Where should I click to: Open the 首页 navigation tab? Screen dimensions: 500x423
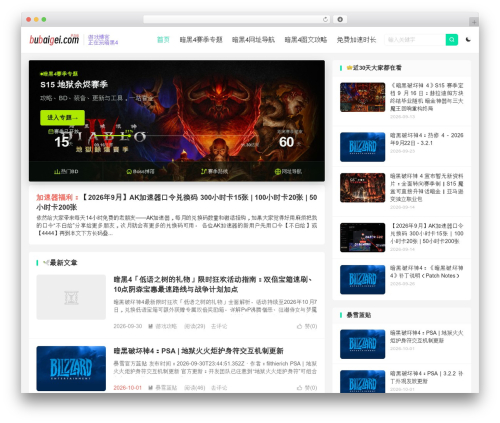coord(163,40)
